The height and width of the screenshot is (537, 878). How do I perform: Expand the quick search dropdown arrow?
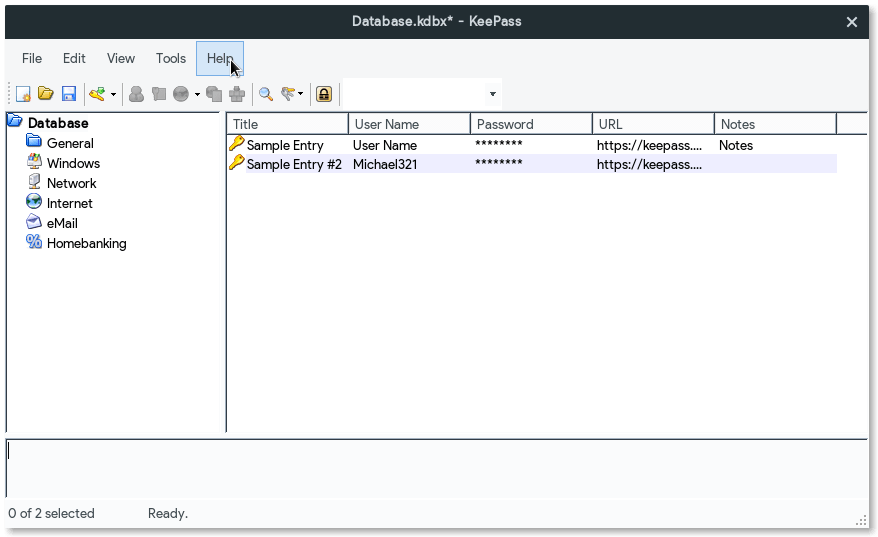click(x=493, y=94)
